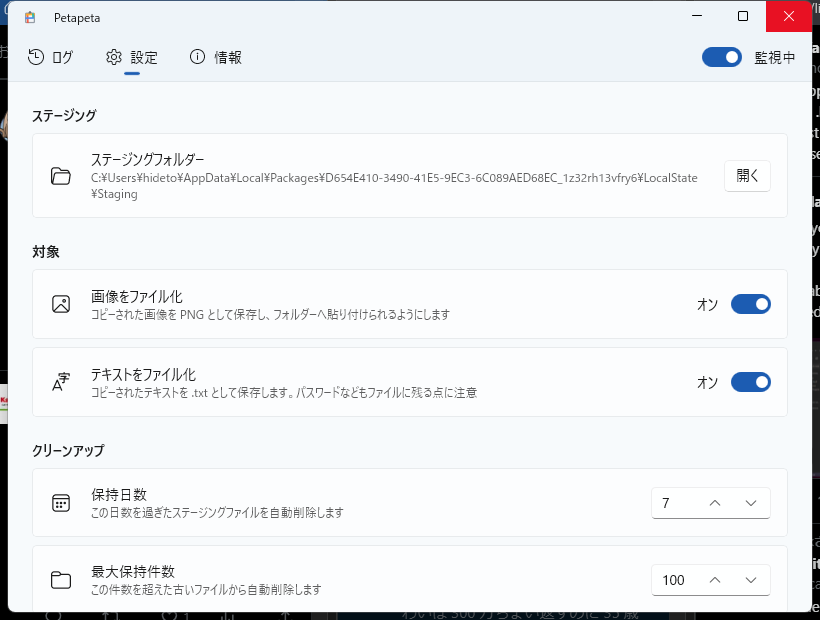Click the 対象 section heading

45,252
